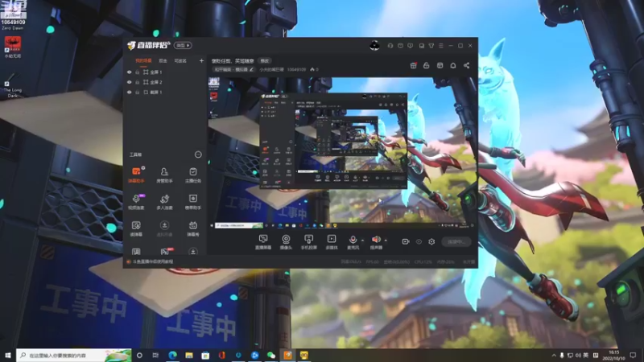The width and height of the screenshot is (644, 362).
Task: Switch to the second scene tab
Action: point(163,61)
